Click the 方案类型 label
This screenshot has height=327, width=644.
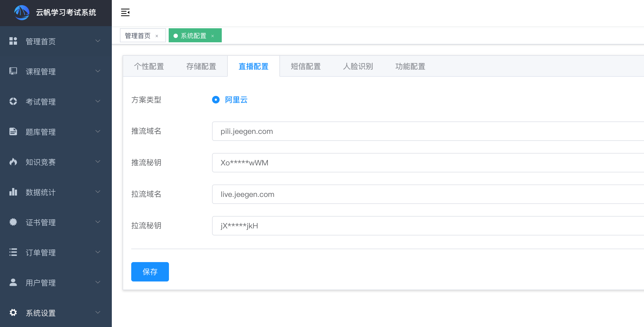pos(146,100)
